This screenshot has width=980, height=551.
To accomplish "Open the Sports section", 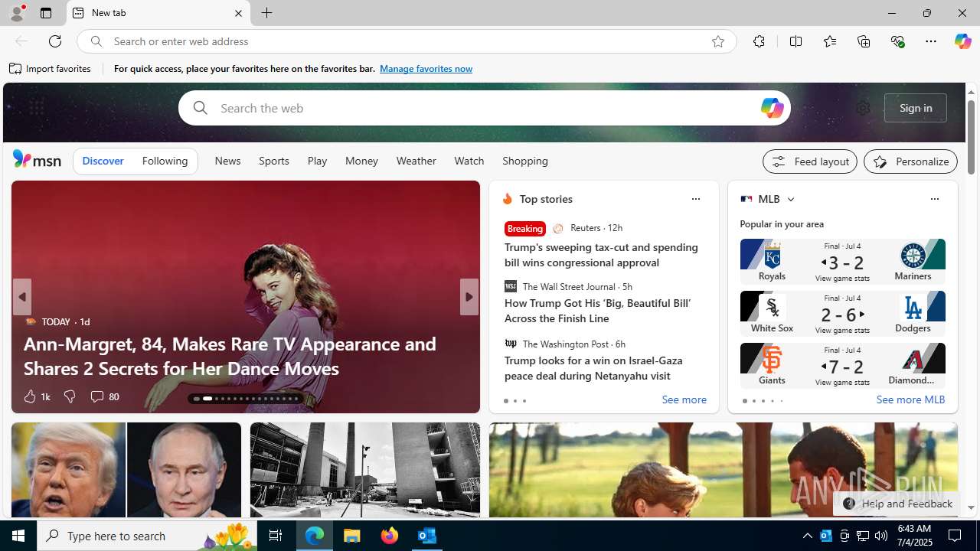I will pyautogui.click(x=273, y=161).
